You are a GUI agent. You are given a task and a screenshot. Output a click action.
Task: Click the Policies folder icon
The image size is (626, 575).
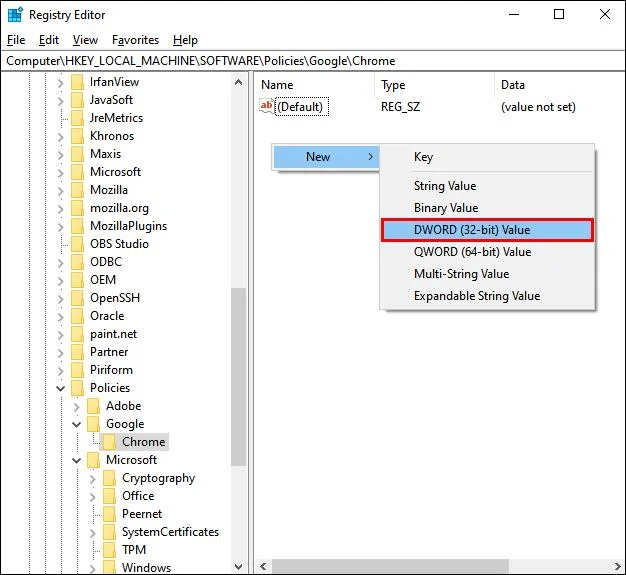point(77,388)
